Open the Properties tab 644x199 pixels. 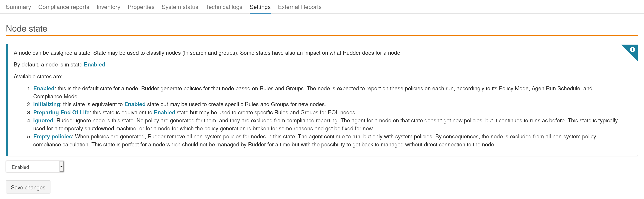click(141, 7)
